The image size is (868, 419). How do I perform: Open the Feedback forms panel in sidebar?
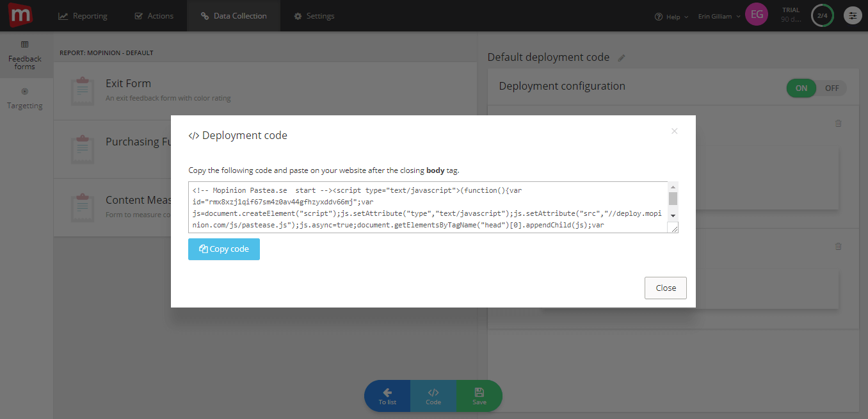click(x=24, y=56)
